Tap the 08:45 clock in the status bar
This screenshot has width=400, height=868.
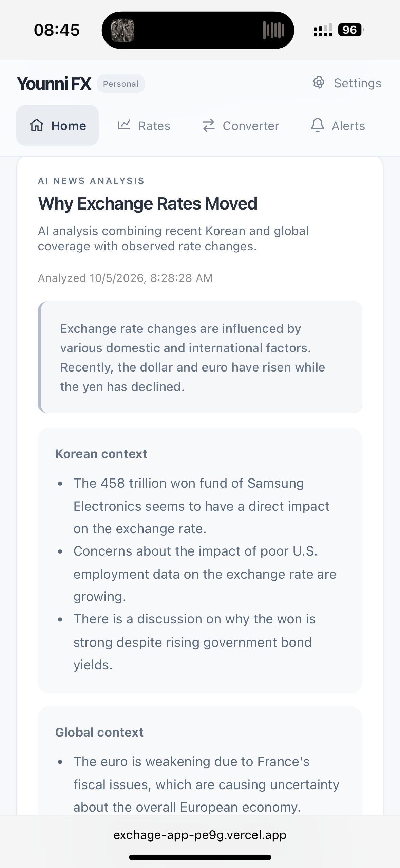click(57, 30)
